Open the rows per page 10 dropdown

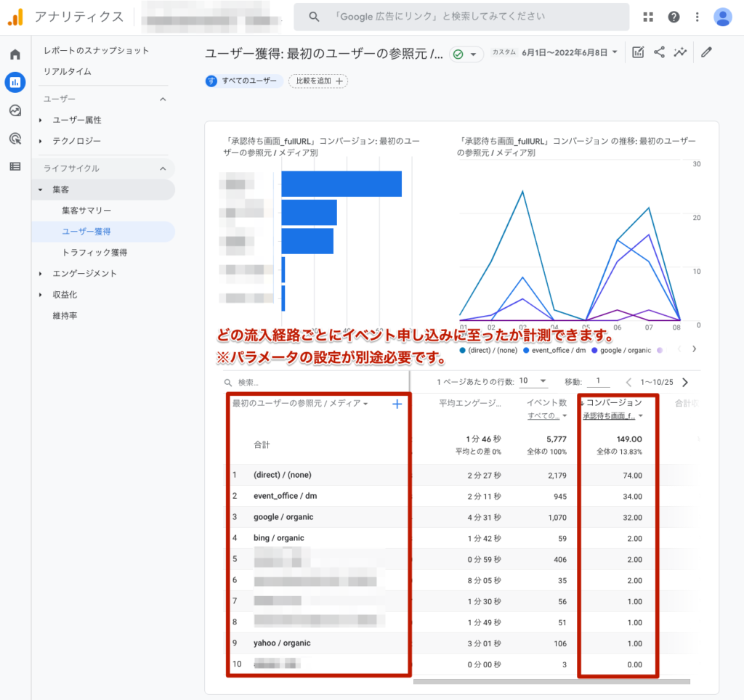point(533,380)
